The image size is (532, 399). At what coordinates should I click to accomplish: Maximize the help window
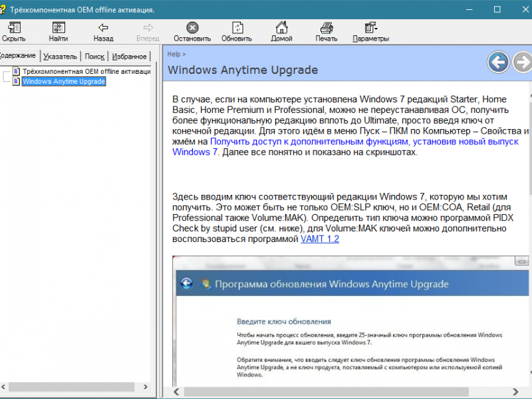pyautogui.click(x=497, y=9)
